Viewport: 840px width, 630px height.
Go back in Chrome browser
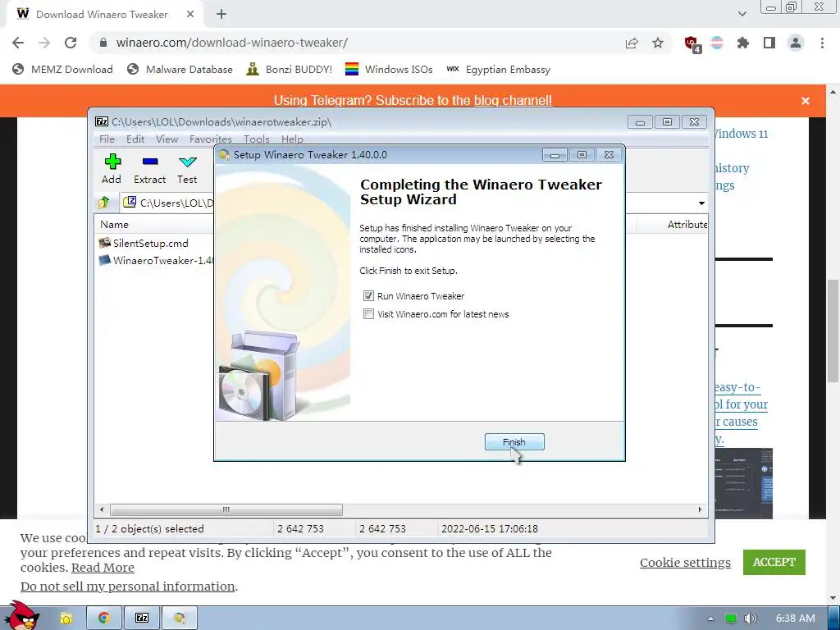18,43
